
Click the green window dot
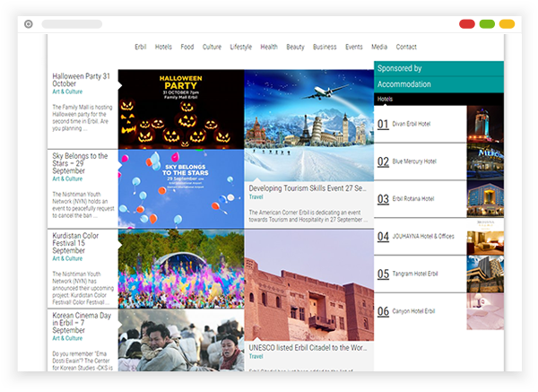[487, 24]
